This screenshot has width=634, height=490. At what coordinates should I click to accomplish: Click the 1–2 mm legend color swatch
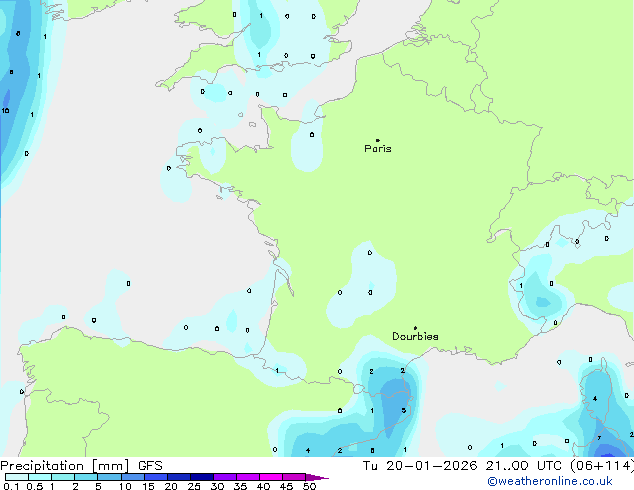[63, 477]
